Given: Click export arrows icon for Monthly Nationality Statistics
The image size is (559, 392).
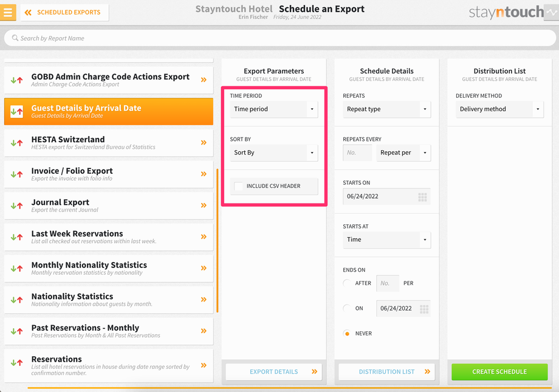Looking at the screenshot, I should point(16,268).
